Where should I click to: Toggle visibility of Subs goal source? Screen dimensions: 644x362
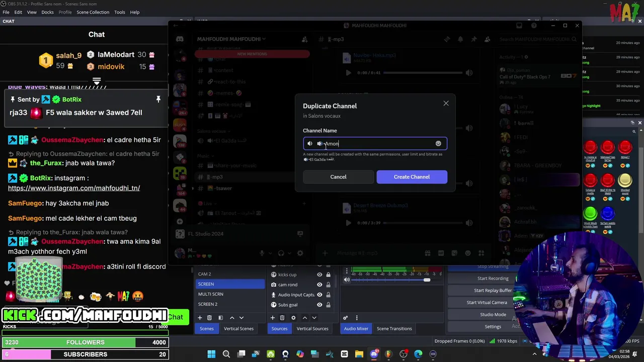[x=319, y=305]
